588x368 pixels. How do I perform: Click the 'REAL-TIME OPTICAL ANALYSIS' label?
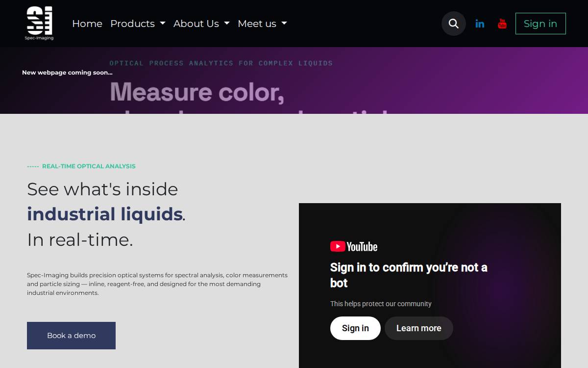pos(89,166)
